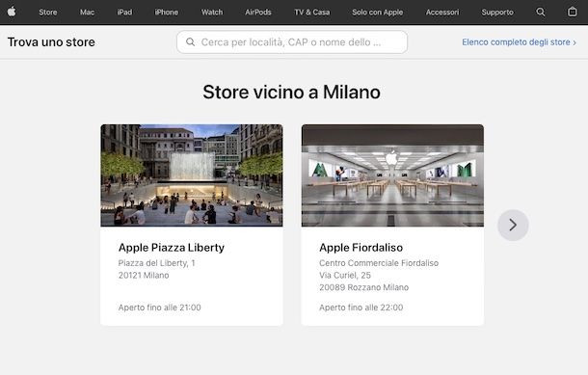Click the Apple logo in the navigation bar
Image resolution: width=588 pixels, height=375 pixels.
pyautogui.click(x=12, y=12)
